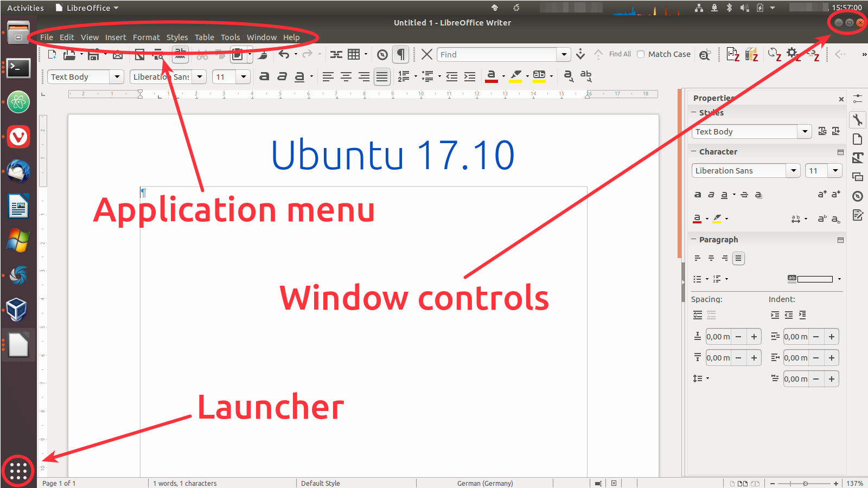
Task: Open sidebar settings icon
Action: [858, 99]
